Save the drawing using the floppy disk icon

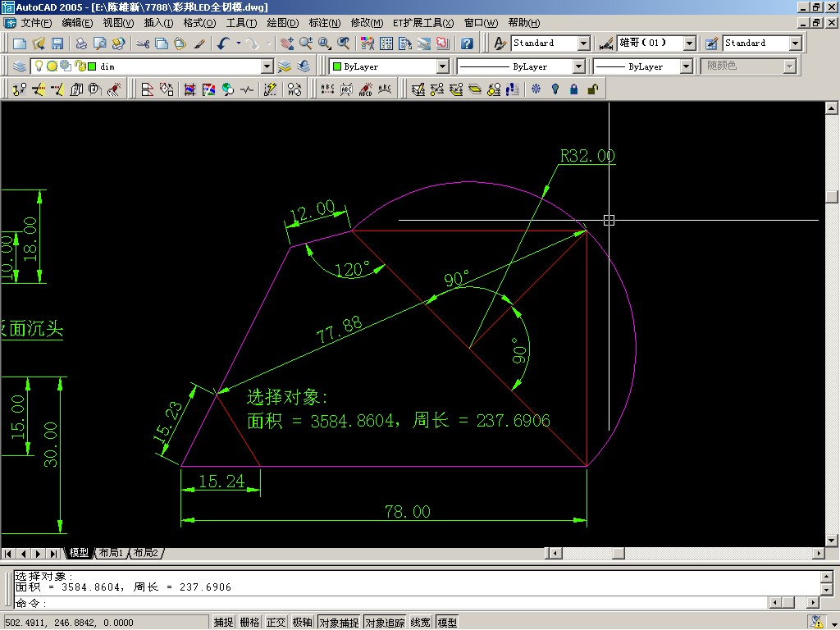tap(57, 43)
